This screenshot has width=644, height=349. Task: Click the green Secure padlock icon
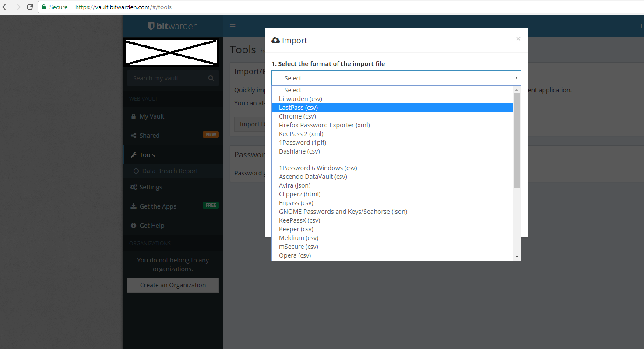[x=44, y=7]
